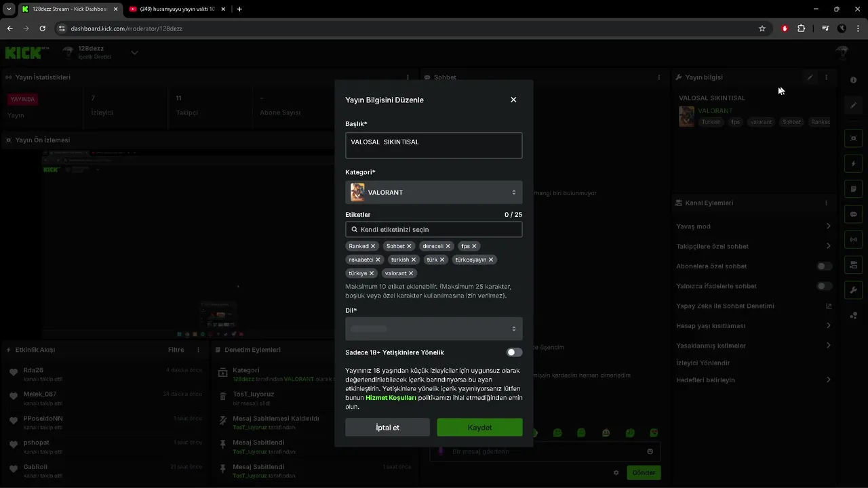Click chat settings gear icon
The width and height of the screenshot is (868, 488).
[x=616, y=472]
